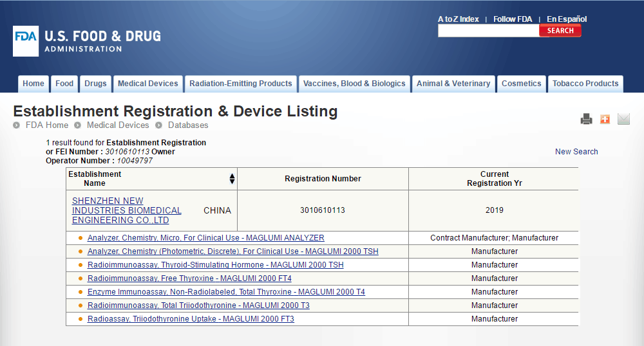
Task: Go to the Drugs tab
Action: coord(95,84)
